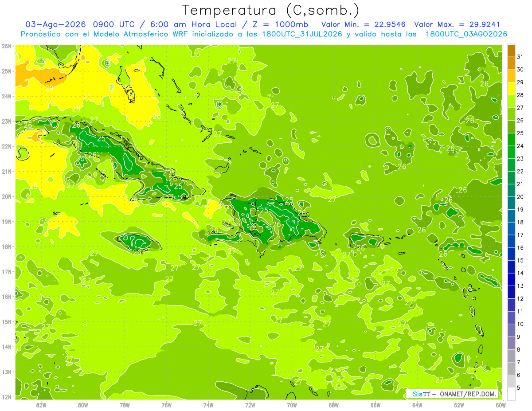532x411 pixels.
Task: Click the longitude axis label "76W"
Action: pyautogui.click(x=167, y=405)
